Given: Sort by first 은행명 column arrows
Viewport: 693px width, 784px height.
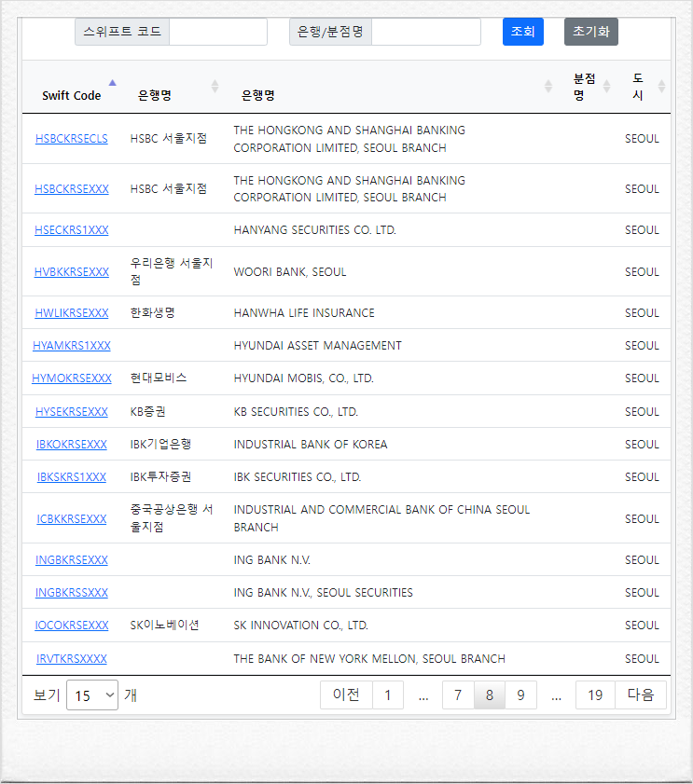Looking at the screenshot, I should pos(215,87).
